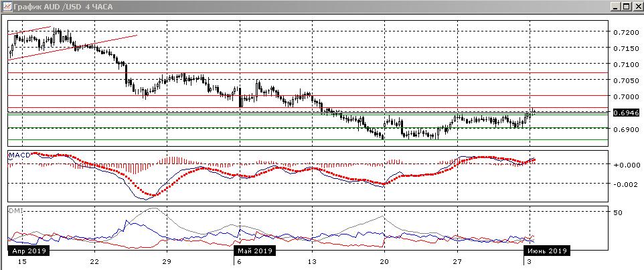This screenshot has height=270, width=644.
Task: Click the date label 13 on time axis
Action: 312,261
